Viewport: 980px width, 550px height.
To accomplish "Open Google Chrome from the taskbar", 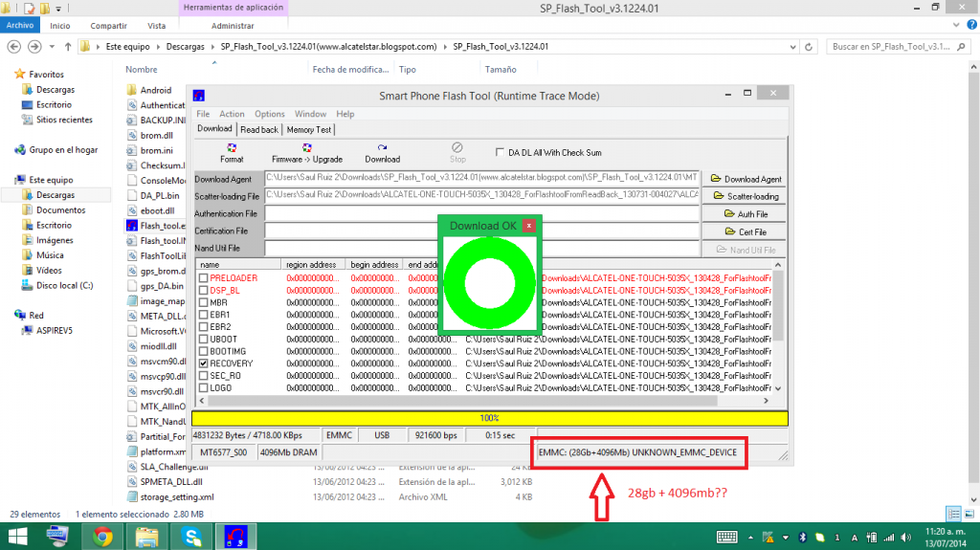I will click(102, 536).
